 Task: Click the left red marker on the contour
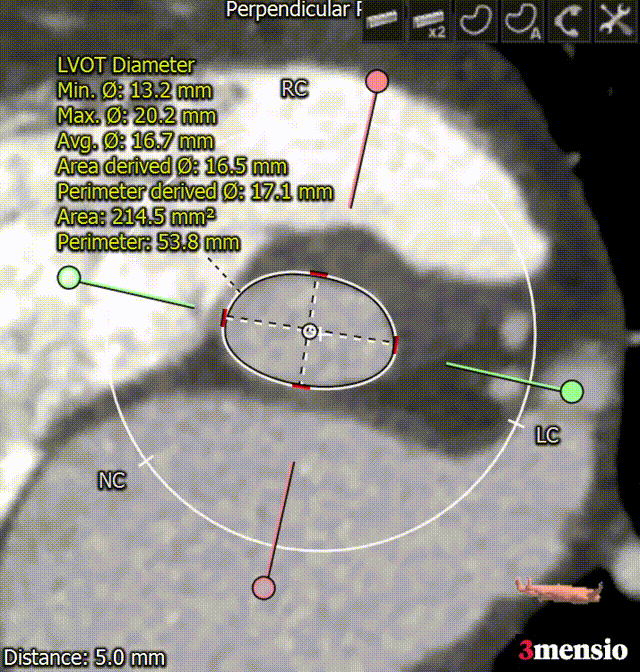coord(223,317)
